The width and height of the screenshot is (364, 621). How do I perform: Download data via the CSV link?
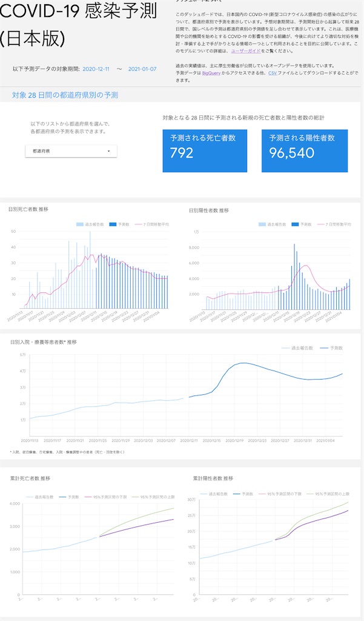[x=272, y=73]
